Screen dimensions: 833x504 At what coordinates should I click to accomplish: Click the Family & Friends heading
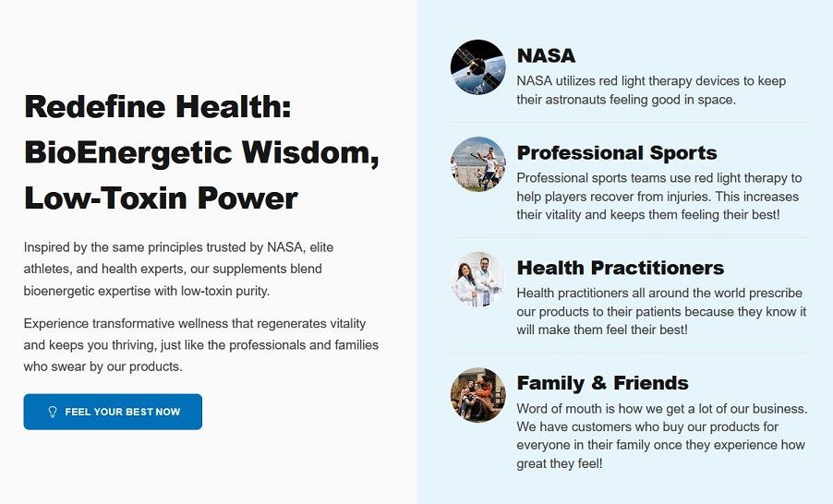pyautogui.click(x=602, y=383)
